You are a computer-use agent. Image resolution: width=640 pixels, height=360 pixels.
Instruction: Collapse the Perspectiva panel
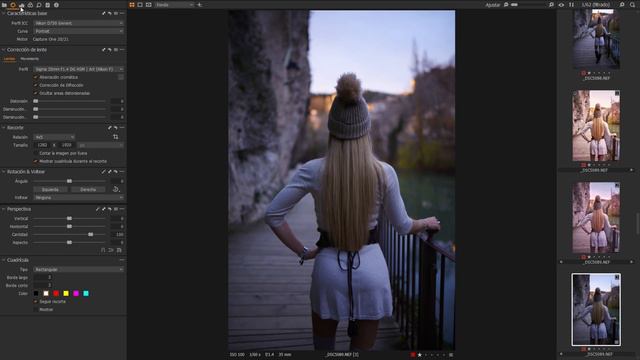point(4,209)
